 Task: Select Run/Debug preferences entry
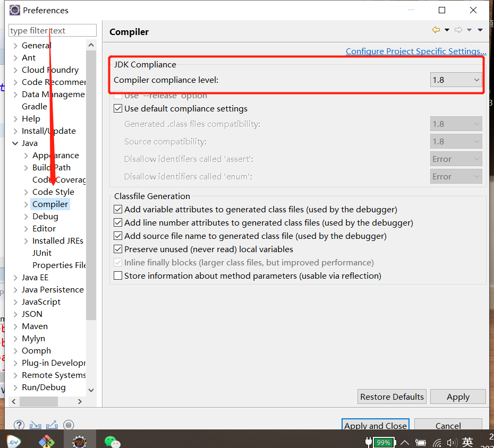tap(44, 387)
